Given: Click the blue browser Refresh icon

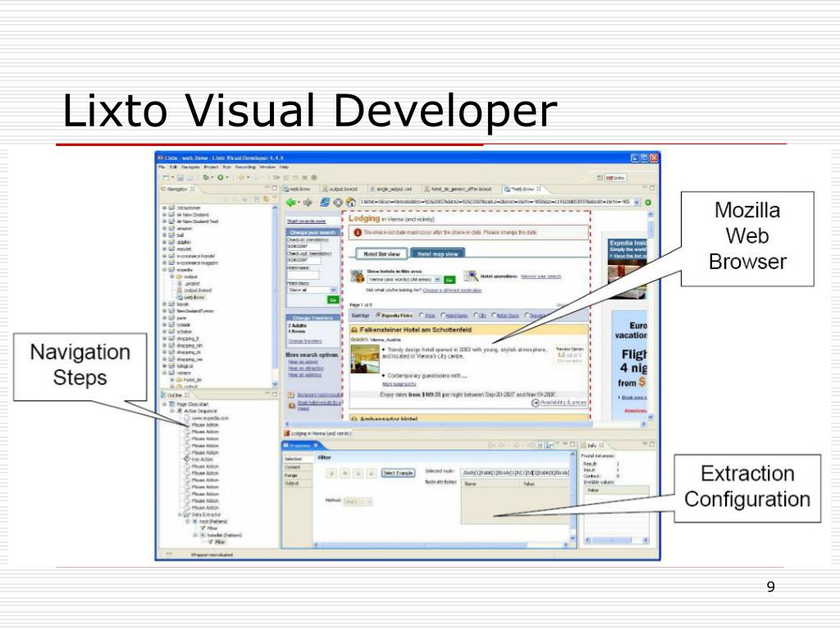Looking at the screenshot, I should click(x=325, y=203).
